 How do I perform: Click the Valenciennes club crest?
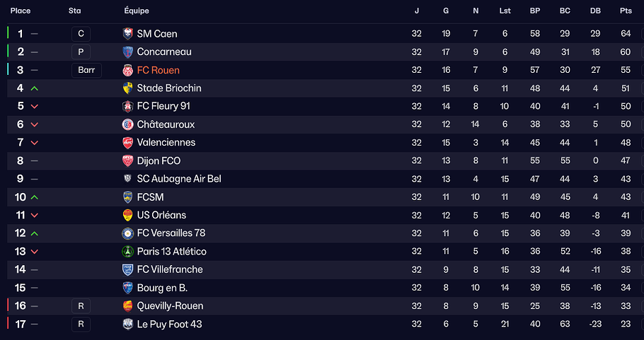point(128,142)
